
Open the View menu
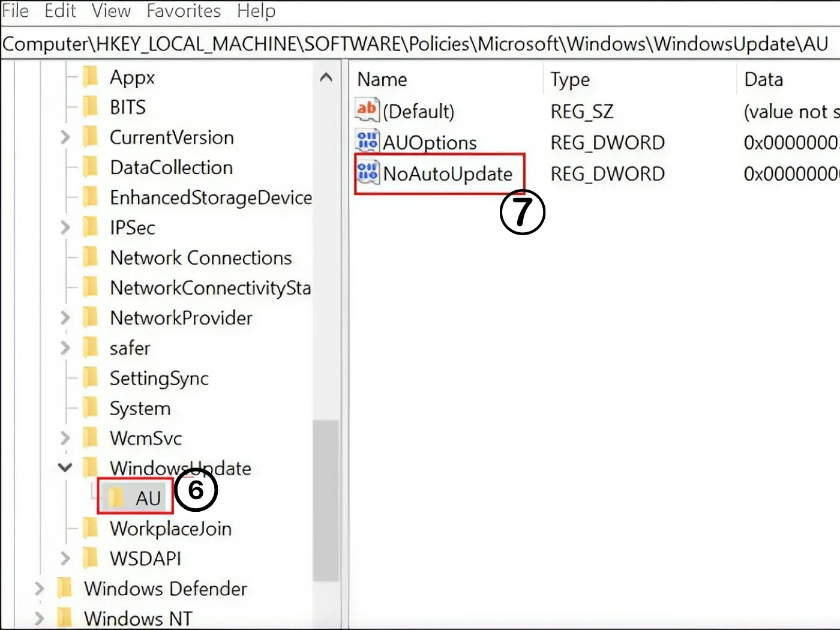click(x=111, y=11)
